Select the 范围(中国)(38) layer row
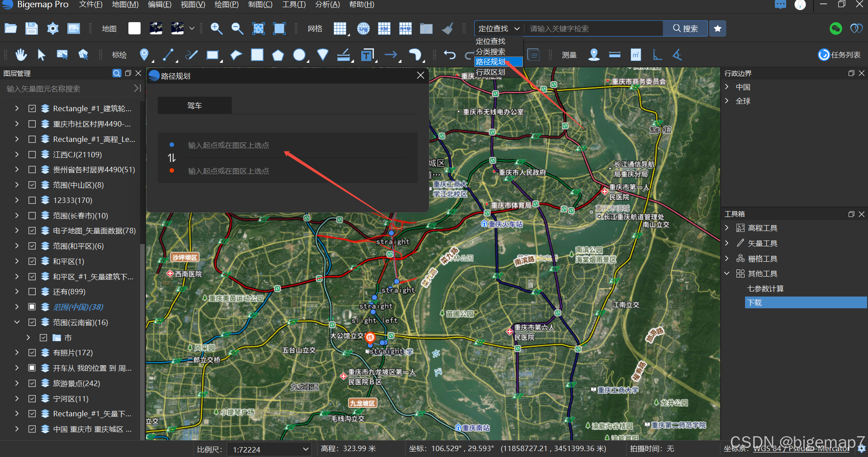868x457 pixels. click(x=78, y=307)
